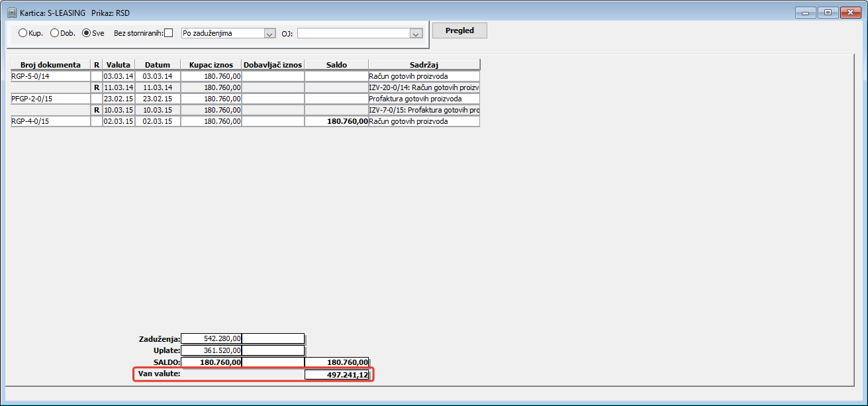Click the Uplate total field 361.520,00
This screenshot has height=406, width=868.
click(x=211, y=350)
